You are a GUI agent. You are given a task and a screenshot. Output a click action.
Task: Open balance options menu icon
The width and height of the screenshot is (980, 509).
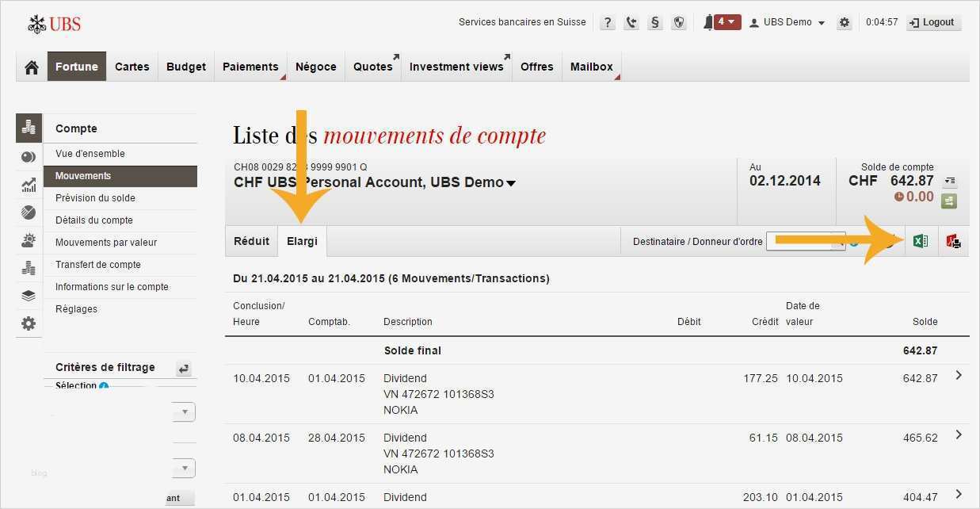950,182
